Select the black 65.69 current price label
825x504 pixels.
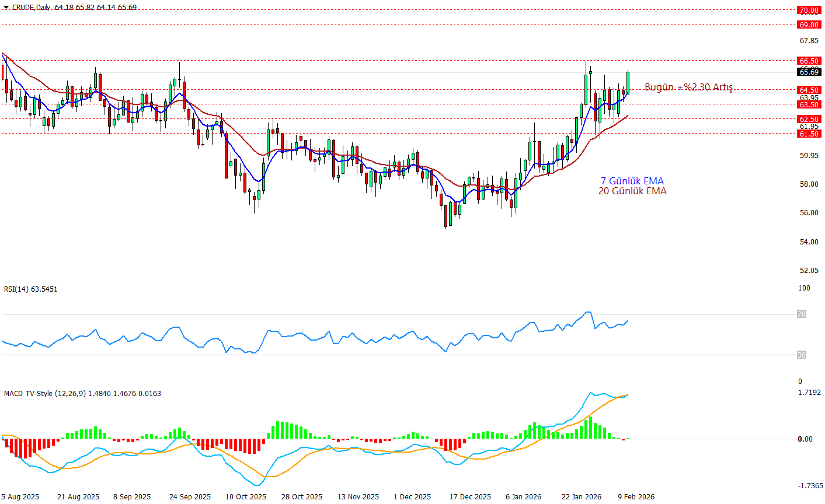(x=809, y=72)
